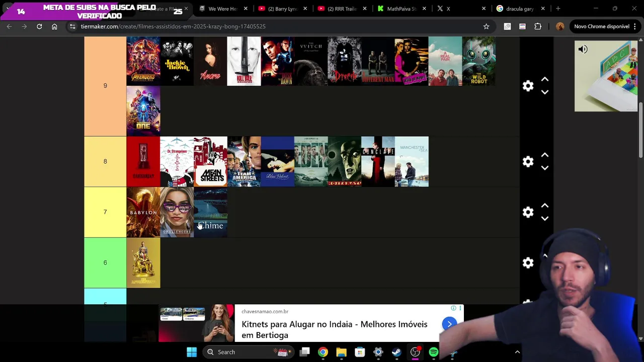Select the Dr. Strangelove poster
Image resolution: width=644 pixels, height=362 pixels.
pos(177,161)
